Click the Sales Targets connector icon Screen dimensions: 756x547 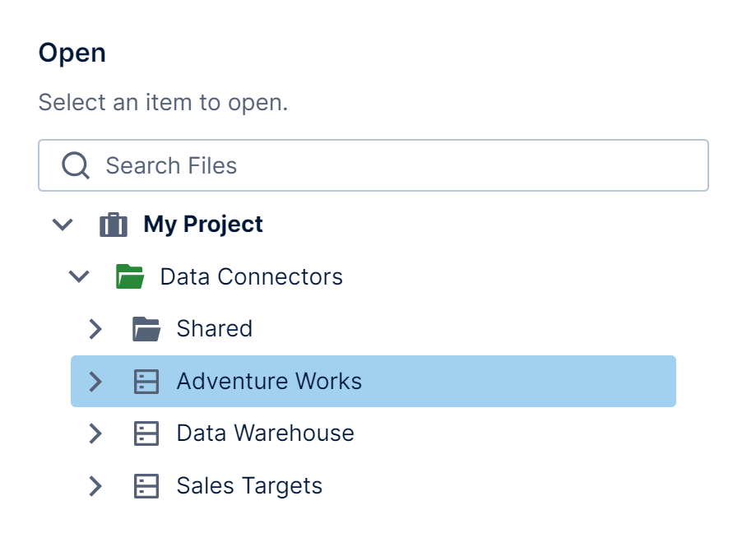pyautogui.click(x=146, y=486)
